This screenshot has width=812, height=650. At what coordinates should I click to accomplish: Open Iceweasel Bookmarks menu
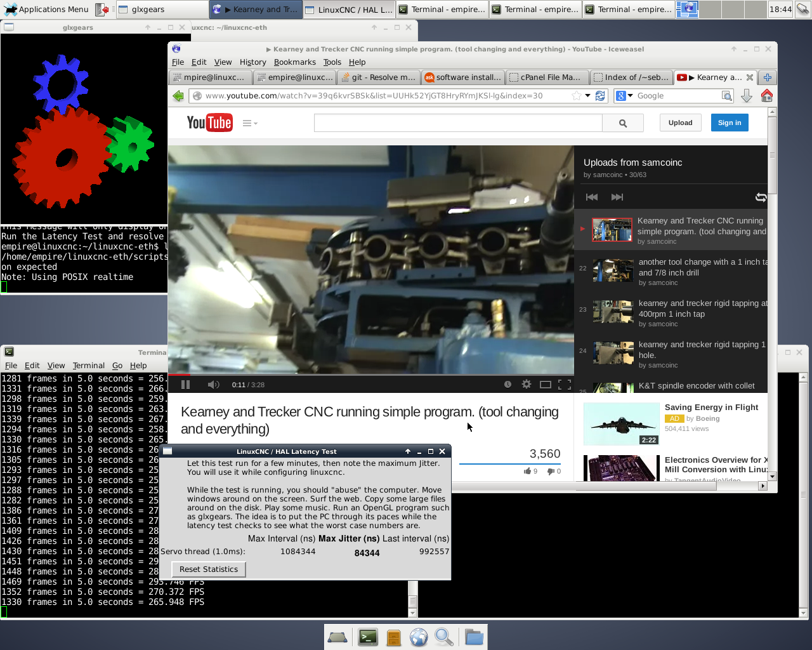[294, 62]
